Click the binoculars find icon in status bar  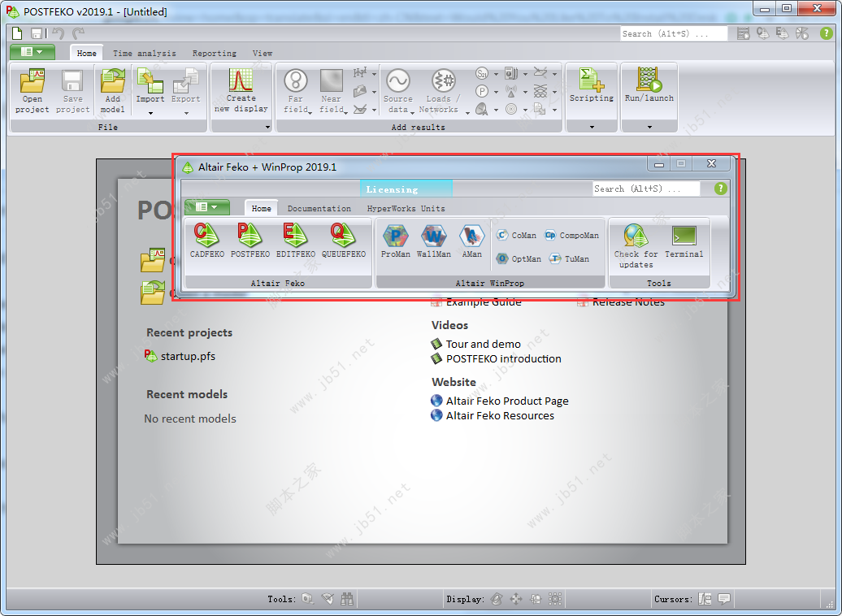347,598
